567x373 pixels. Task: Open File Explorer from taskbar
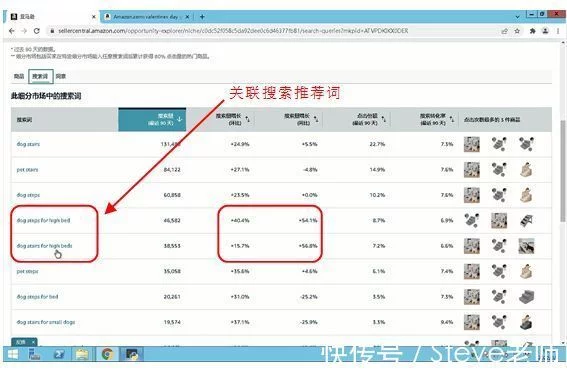[82, 354]
